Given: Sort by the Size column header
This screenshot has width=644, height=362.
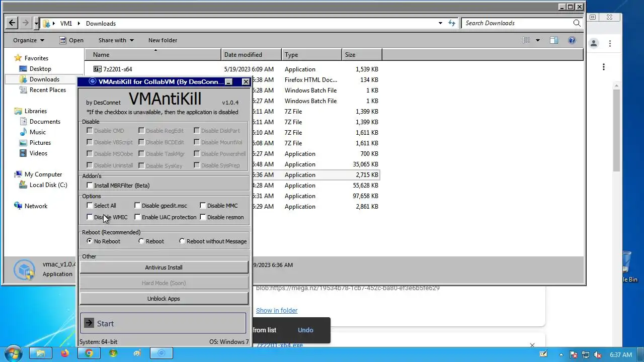Looking at the screenshot, I should click(x=362, y=55).
